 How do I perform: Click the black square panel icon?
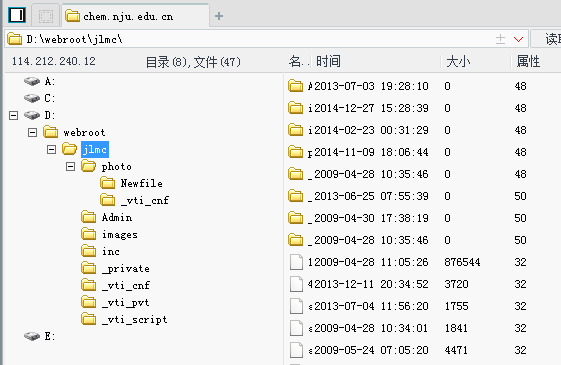(17, 15)
